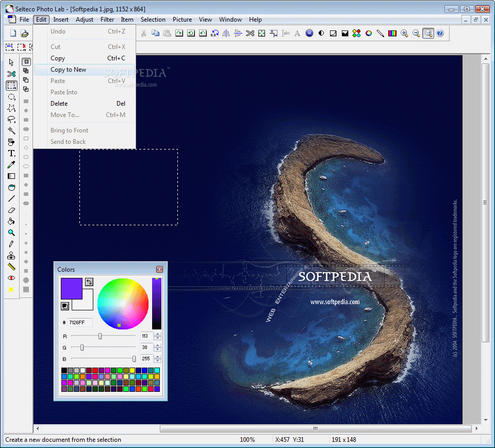Click the R red channel slider handle

pos(100,336)
